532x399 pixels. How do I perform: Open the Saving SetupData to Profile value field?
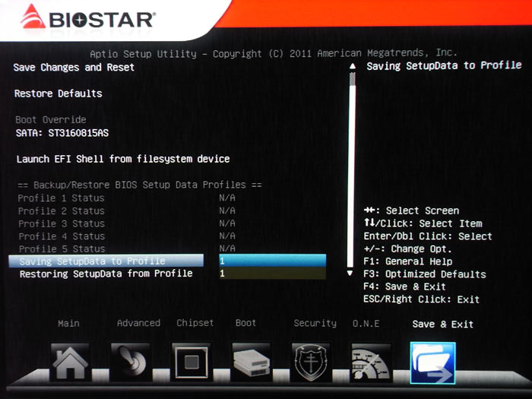click(272, 261)
